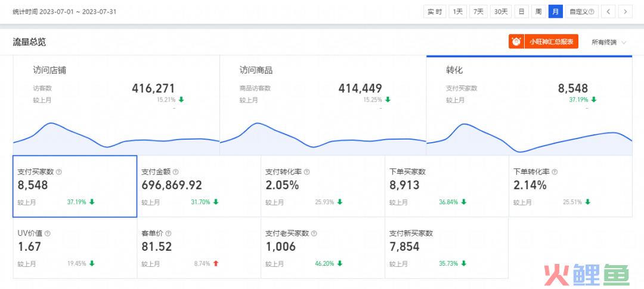
Task: Select the 支付金额 metric tile
Action: point(199,186)
